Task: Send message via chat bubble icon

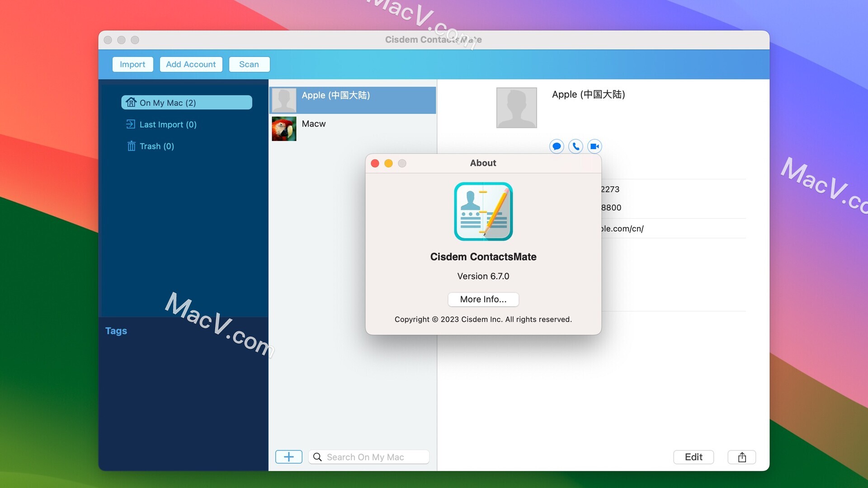Action: (557, 146)
